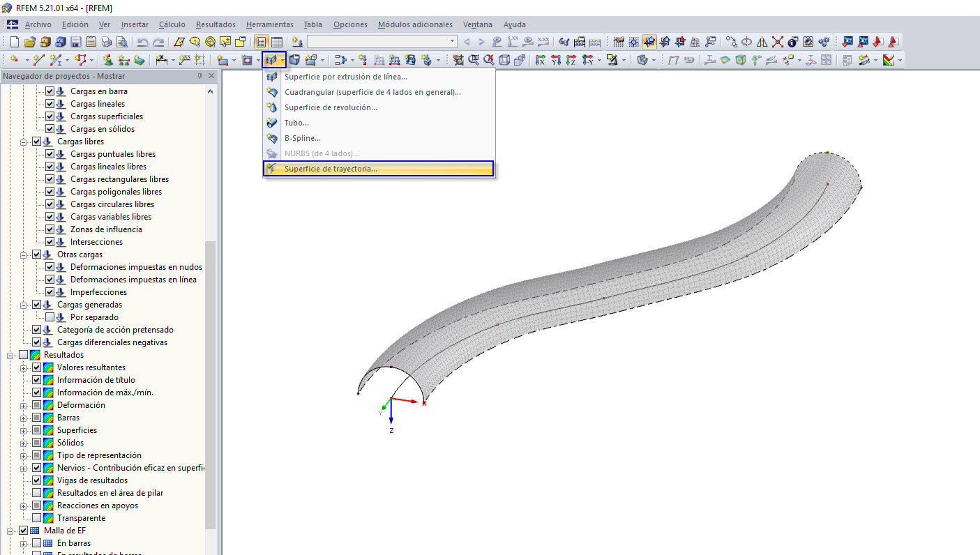980x555 pixels.
Task: Expand the Deformación tree node
Action: [x=24, y=405]
